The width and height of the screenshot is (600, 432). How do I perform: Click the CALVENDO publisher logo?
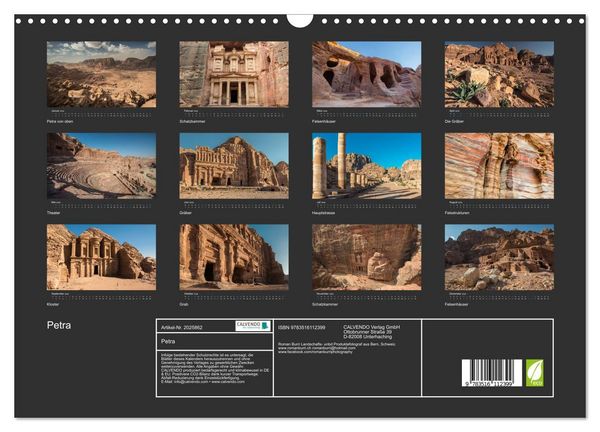(253, 326)
